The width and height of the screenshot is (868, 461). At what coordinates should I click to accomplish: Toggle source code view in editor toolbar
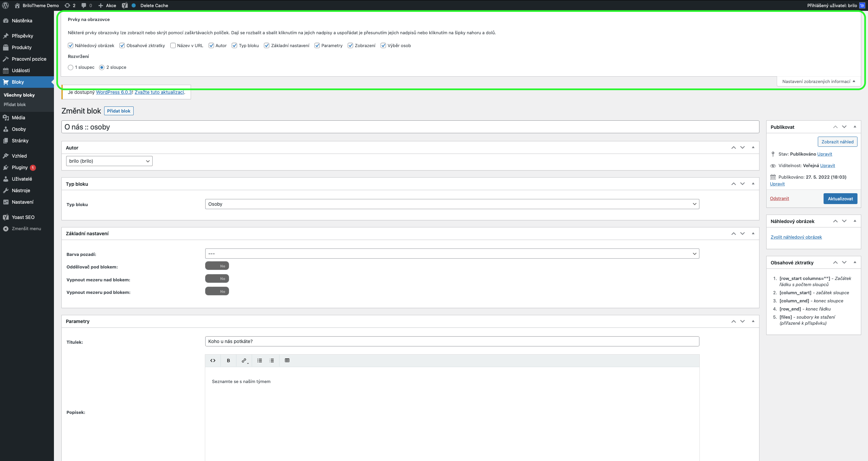point(213,360)
